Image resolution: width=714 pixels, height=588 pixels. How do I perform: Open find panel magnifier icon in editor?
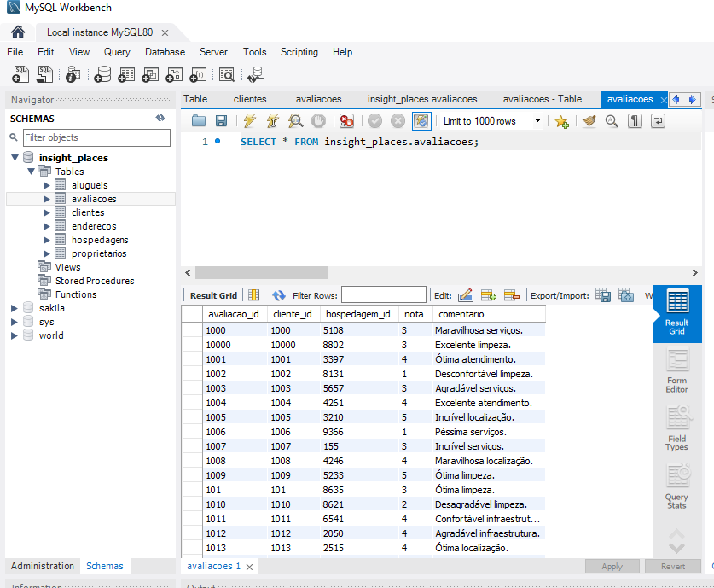pos(612,120)
